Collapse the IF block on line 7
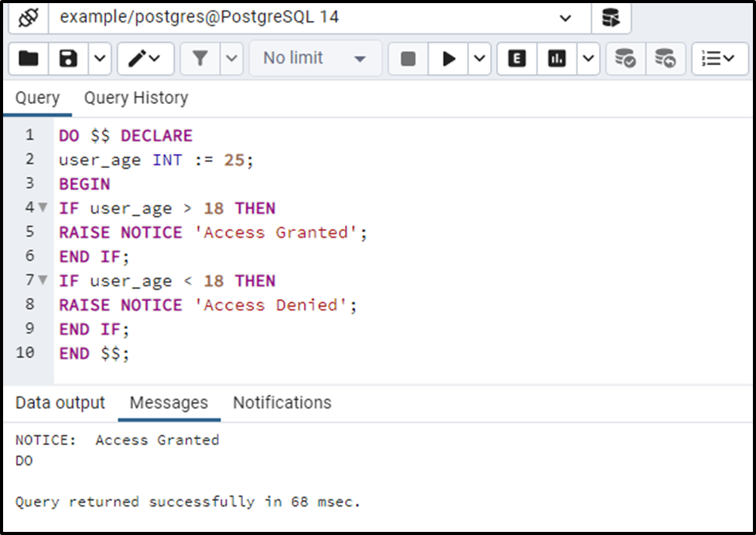 pyautogui.click(x=43, y=280)
